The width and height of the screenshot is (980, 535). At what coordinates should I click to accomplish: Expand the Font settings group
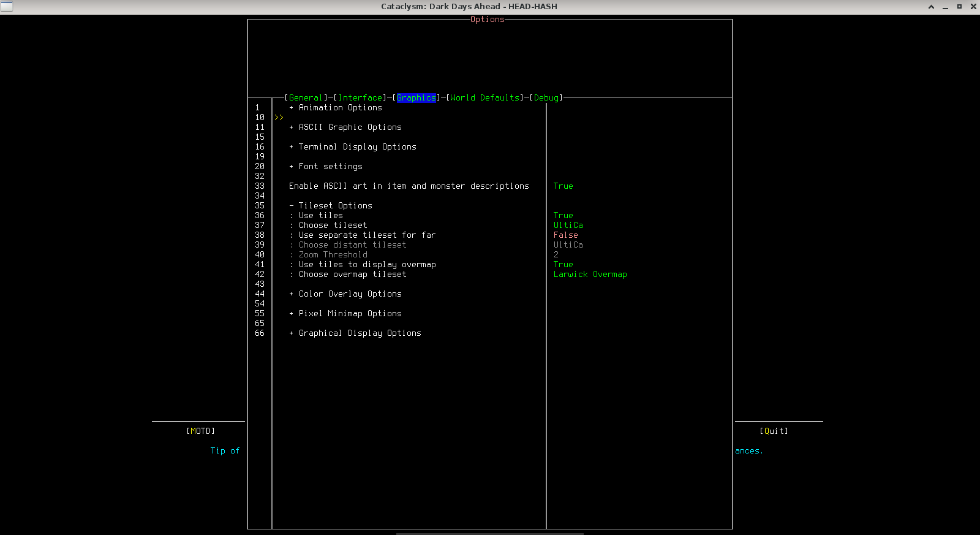click(330, 167)
